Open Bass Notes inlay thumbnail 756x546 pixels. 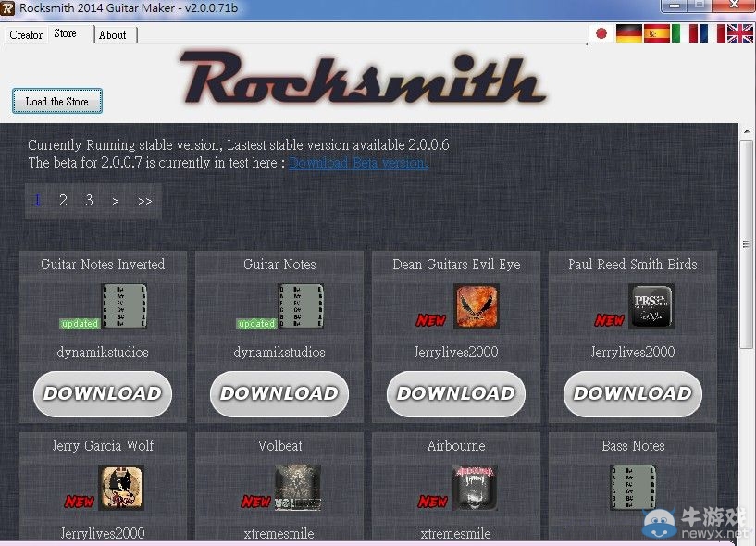(x=633, y=488)
